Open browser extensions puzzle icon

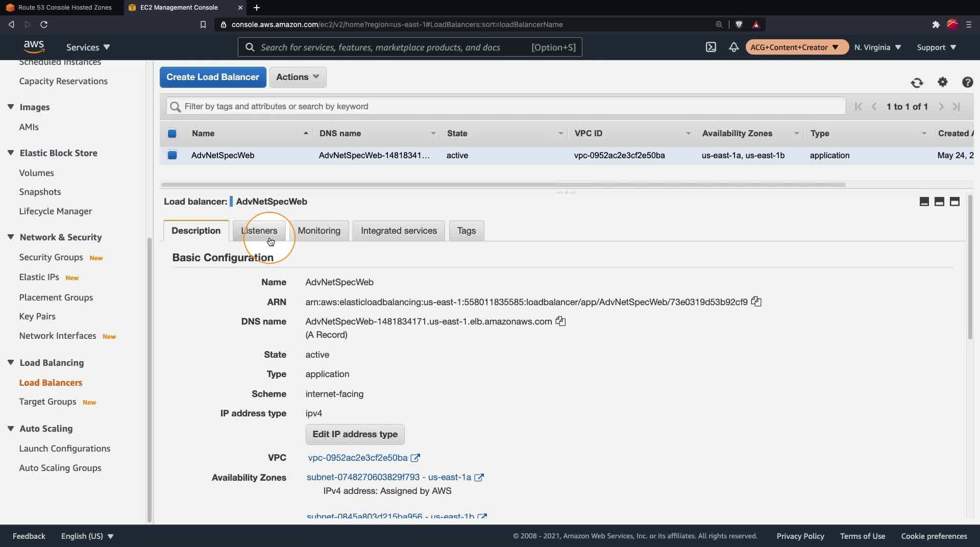(936, 24)
